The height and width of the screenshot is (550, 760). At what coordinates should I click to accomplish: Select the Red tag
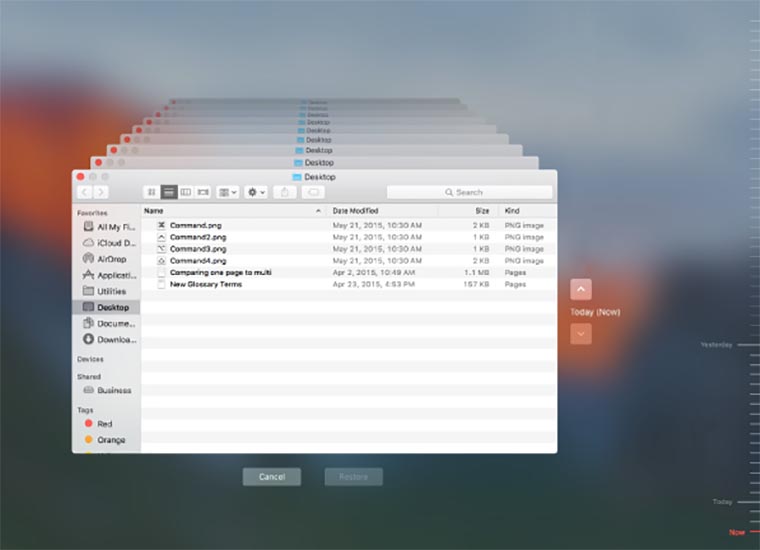click(99, 424)
